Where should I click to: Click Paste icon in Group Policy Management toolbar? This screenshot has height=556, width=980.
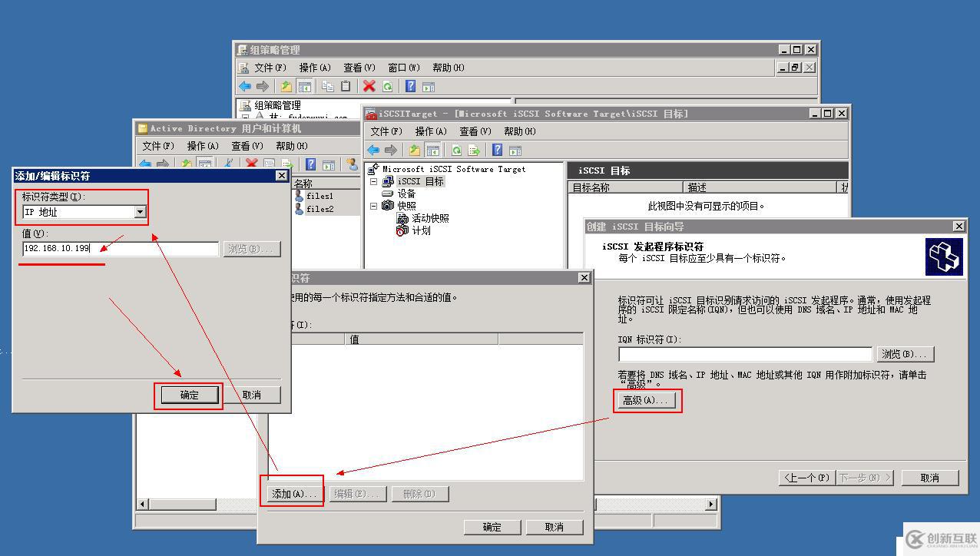(x=346, y=87)
